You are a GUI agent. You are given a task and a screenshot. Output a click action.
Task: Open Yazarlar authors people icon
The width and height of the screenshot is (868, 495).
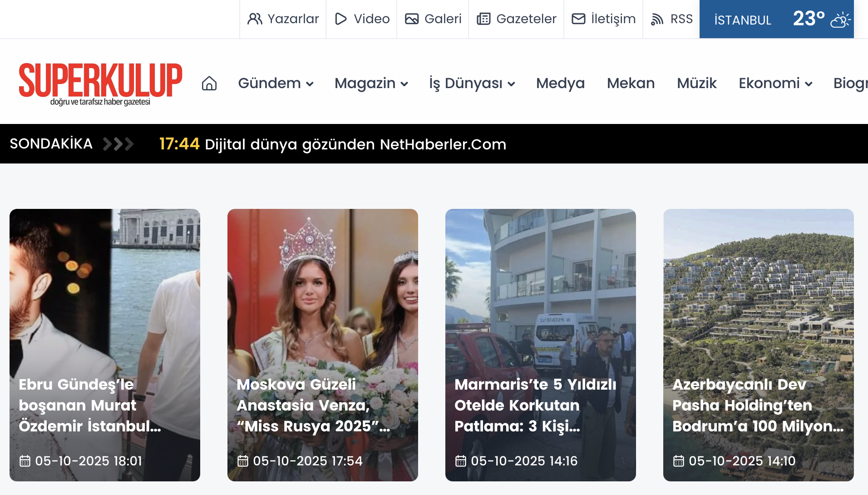click(x=255, y=19)
